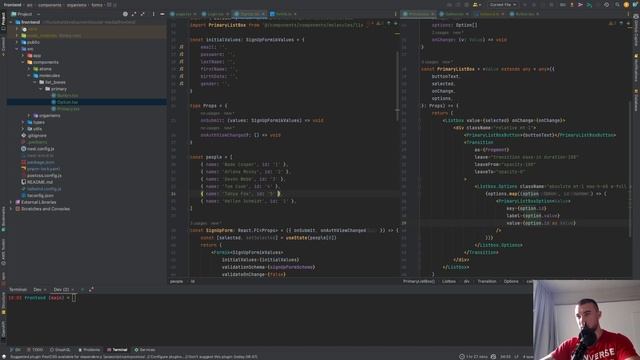Open the Git tool window button
This screenshot has width=640, height=360.
(x=16, y=350)
